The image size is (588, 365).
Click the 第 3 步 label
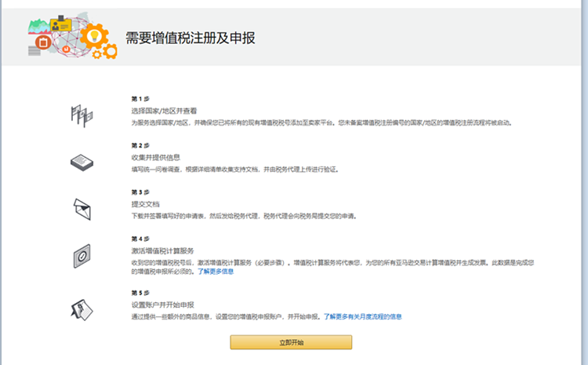[x=139, y=192]
